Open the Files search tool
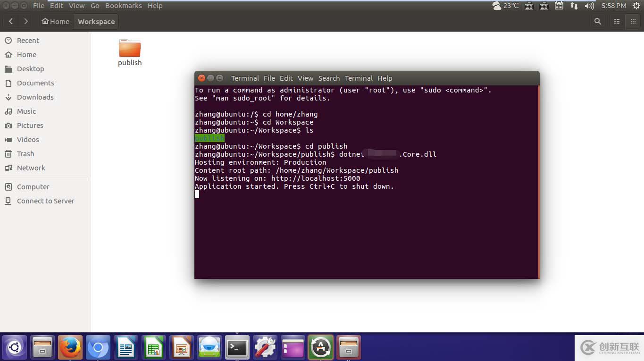Image resolution: width=644 pixels, height=361 pixels. 598,21
